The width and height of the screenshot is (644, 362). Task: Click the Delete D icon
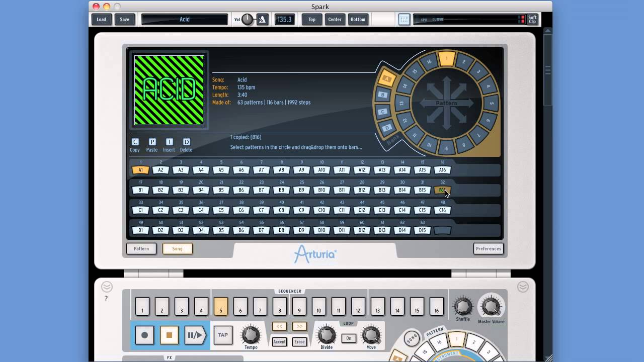(x=186, y=142)
